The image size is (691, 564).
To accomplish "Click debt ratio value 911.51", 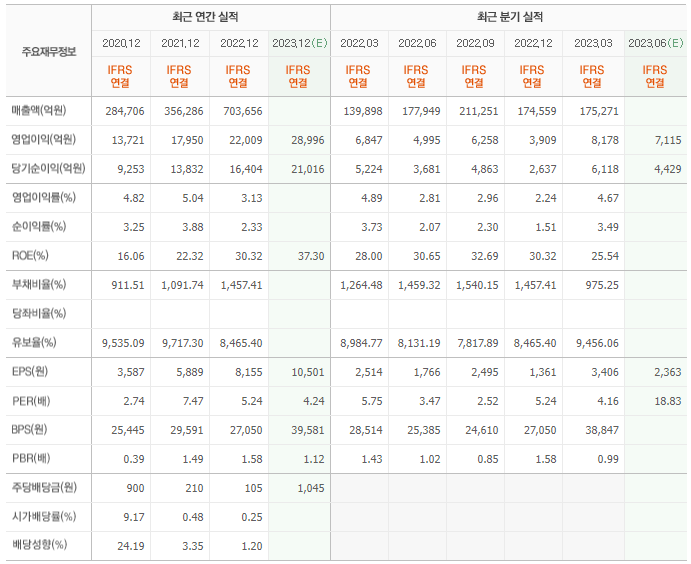I will pos(128,286).
